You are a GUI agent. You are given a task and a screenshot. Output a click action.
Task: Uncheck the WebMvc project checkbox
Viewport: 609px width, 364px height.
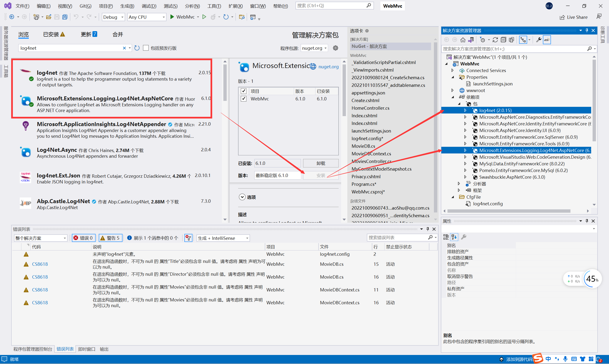click(243, 99)
